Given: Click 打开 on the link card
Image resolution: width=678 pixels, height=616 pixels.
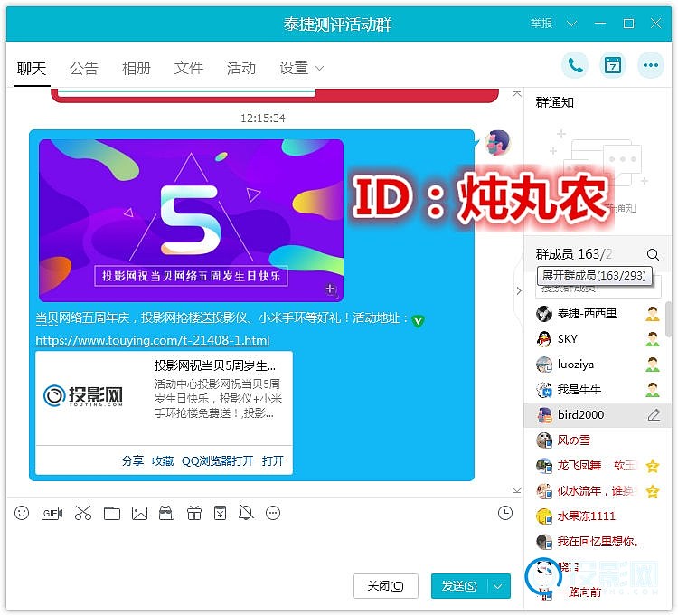Looking at the screenshot, I should (273, 461).
